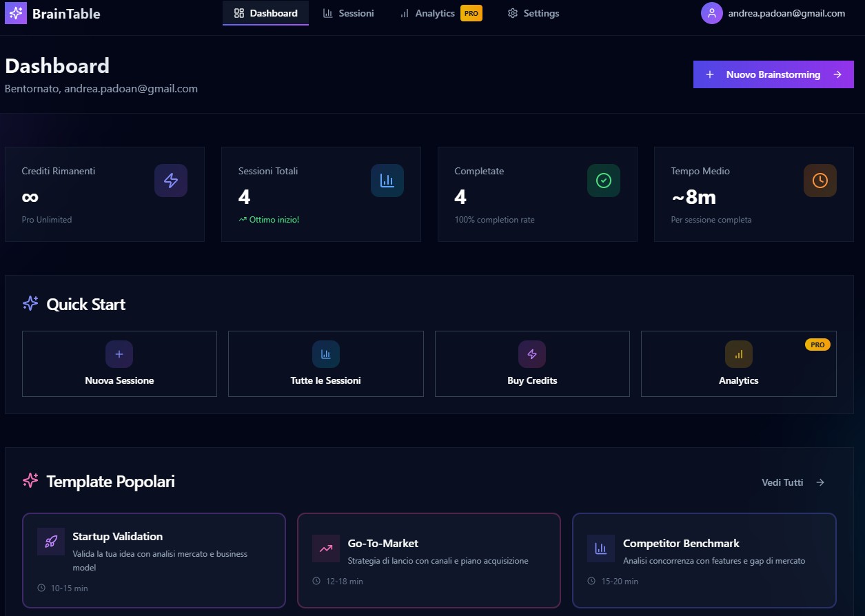Click the trending arrow icon on Go-To-Market
The width and height of the screenshot is (865, 616).
pos(326,548)
